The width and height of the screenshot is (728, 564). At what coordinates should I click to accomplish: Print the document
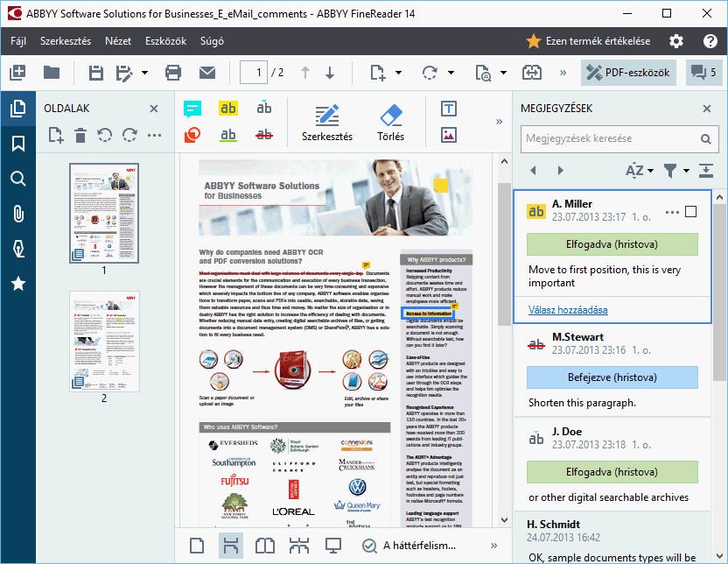172,73
